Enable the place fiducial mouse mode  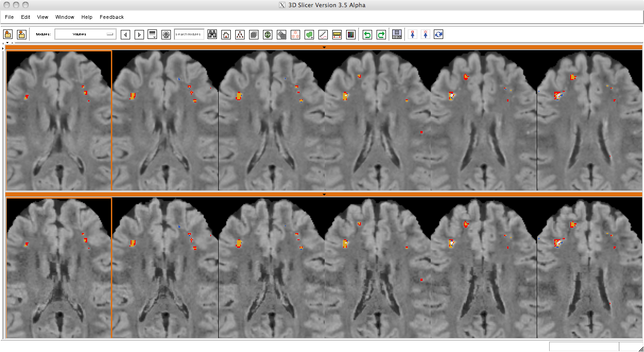(425, 34)
